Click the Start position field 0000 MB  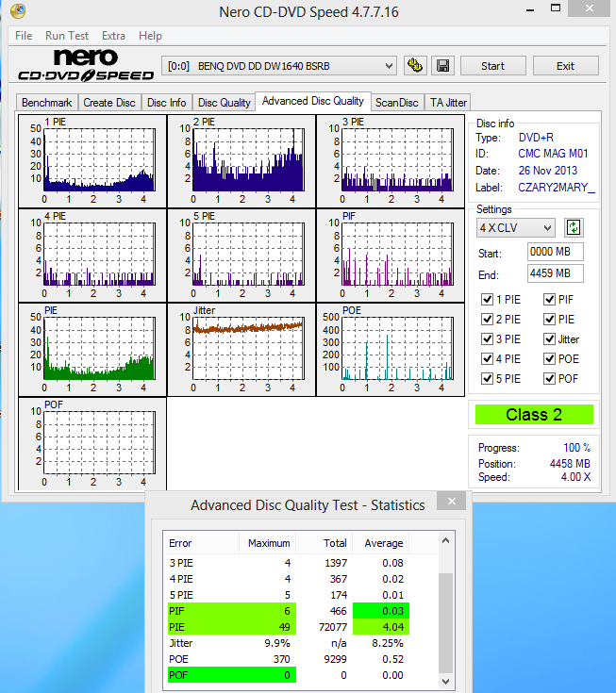(x=555, y=252)
